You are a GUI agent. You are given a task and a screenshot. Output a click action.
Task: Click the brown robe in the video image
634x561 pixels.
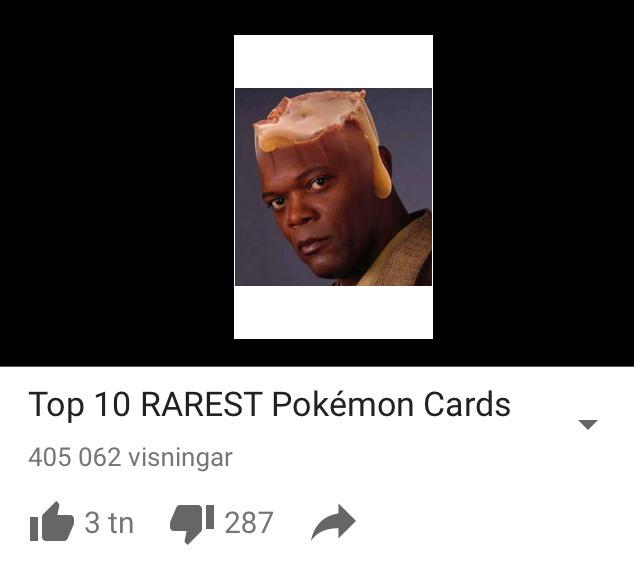[x=398, y=253]
